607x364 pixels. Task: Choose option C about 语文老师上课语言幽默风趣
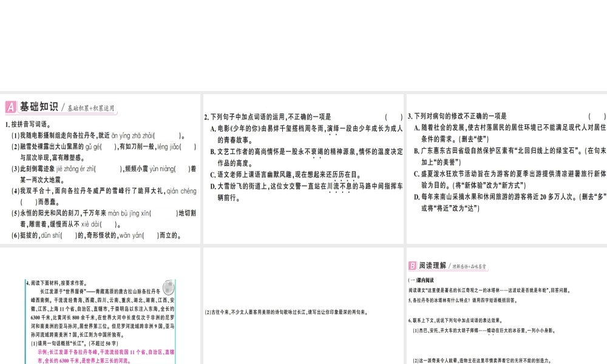(x=286, y=175)
